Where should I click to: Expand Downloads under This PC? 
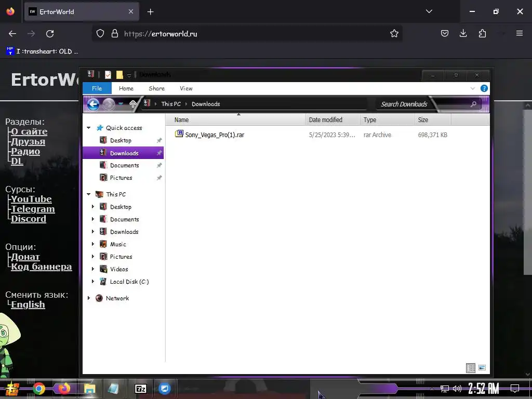click(93, 231)
